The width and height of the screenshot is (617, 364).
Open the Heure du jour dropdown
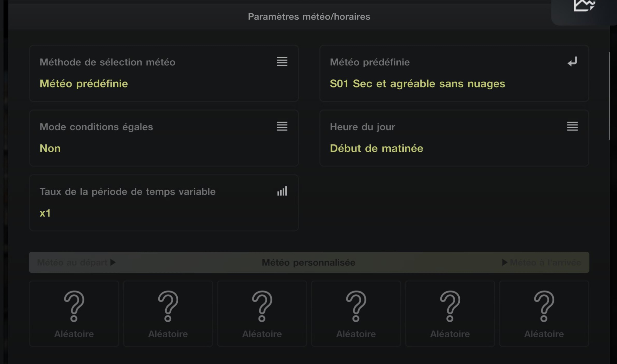[454, 138]
